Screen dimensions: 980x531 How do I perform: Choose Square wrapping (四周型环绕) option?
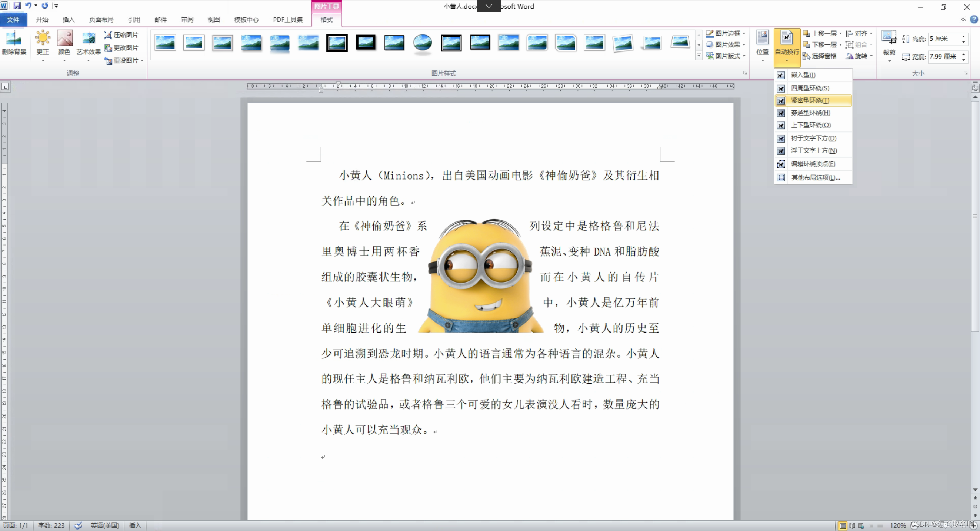(810, 88)
